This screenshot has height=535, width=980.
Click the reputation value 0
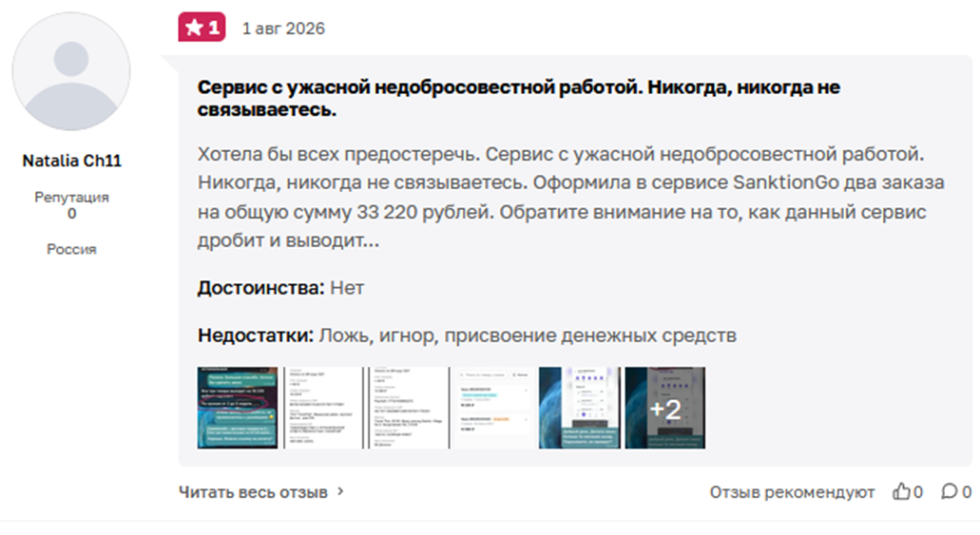pyautogui.click(x=72, y=214)
